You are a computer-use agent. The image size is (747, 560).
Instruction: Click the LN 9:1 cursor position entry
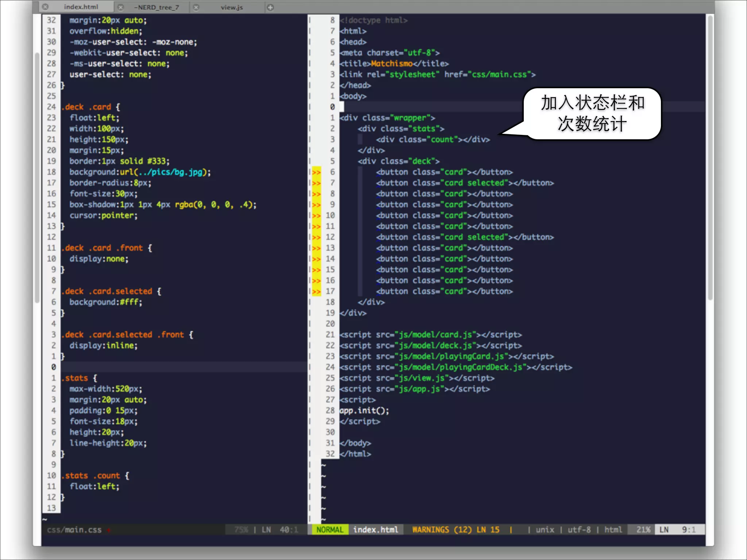pyautogui.click(x=679, y=530)
